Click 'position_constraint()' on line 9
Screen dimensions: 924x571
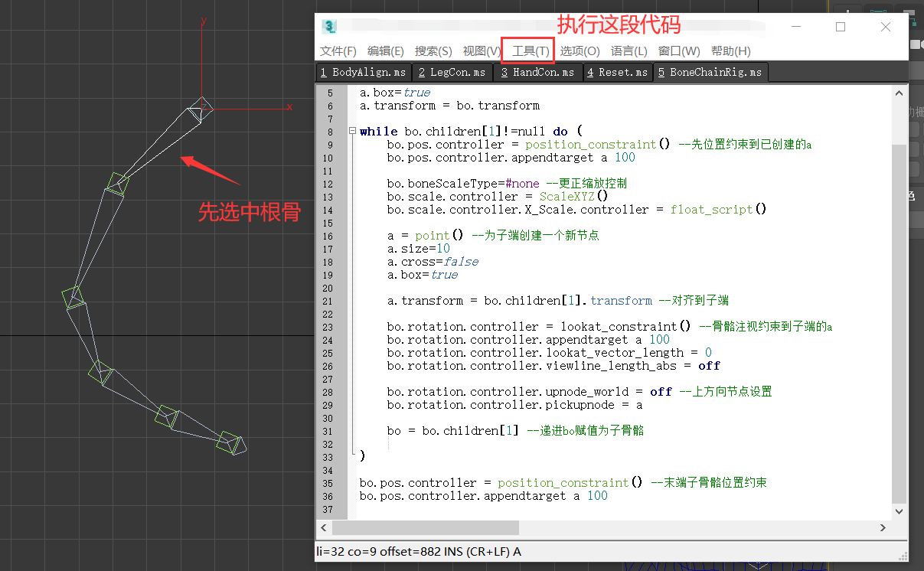(599, 145)
